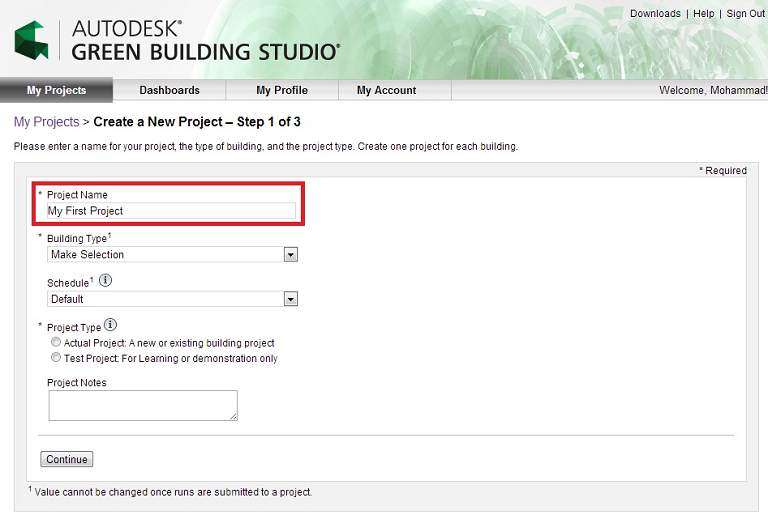Click the 'Value cannot be changed' footnote text
Viewport: 768px width, 519px height.
point(170,492)
